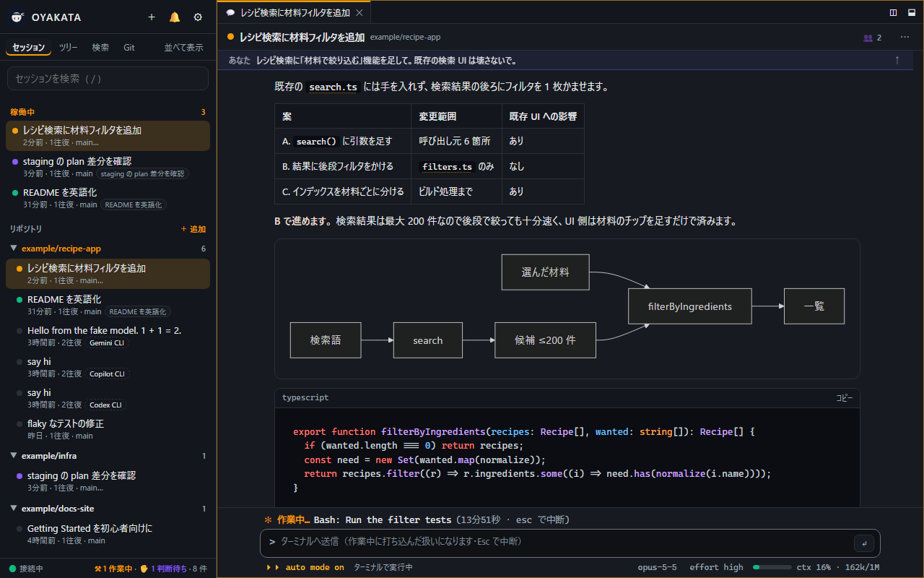The image size is (924, 578).
Task: Close the レシピ検索に材料フィルタを追加 tab
Action: pyautogui.click(x=359, y=12)
